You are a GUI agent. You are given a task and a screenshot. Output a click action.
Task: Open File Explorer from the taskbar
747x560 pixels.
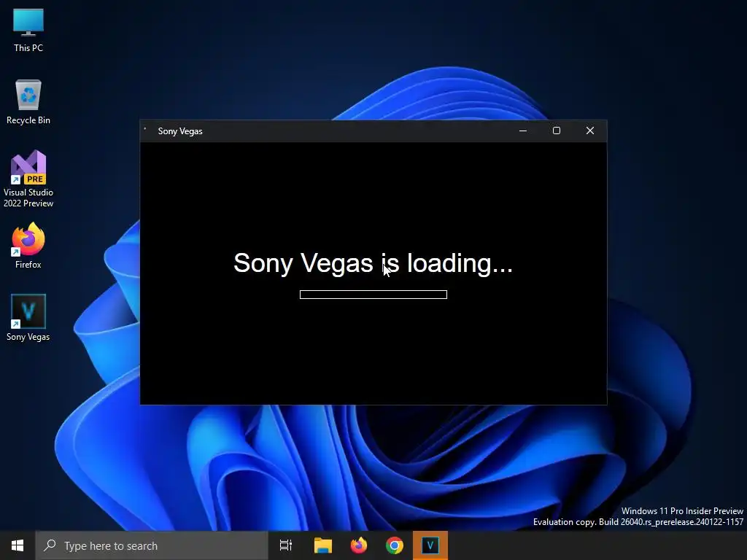pos(323,545)
